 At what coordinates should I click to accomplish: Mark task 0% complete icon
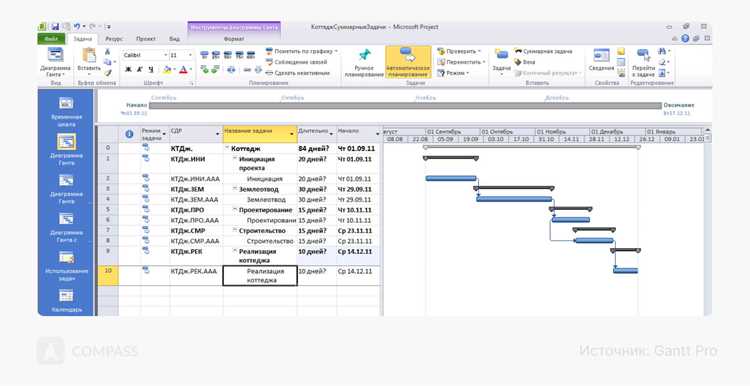(204, 55)
